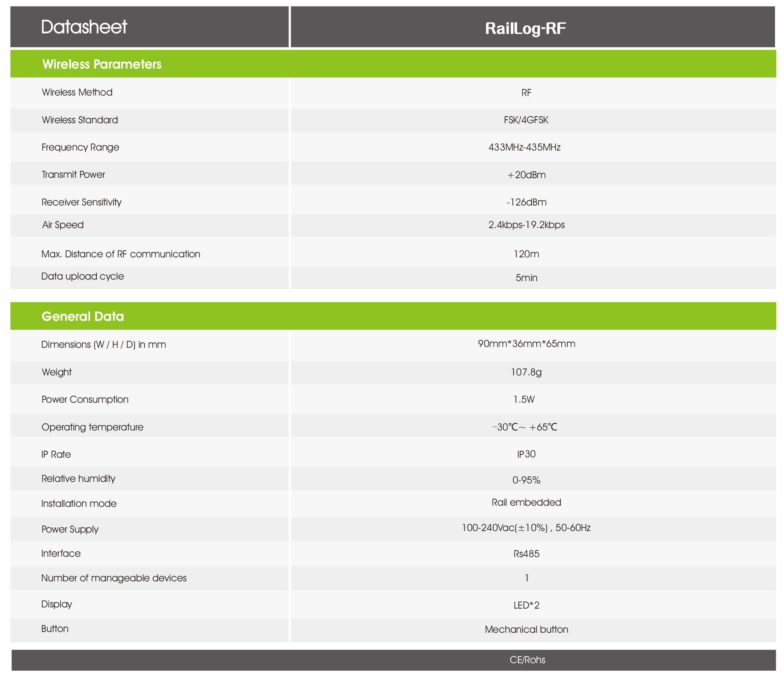Click the CE/Rohs certification footer text
Viewport: 784px width, 676px height.
click(527, 660)
